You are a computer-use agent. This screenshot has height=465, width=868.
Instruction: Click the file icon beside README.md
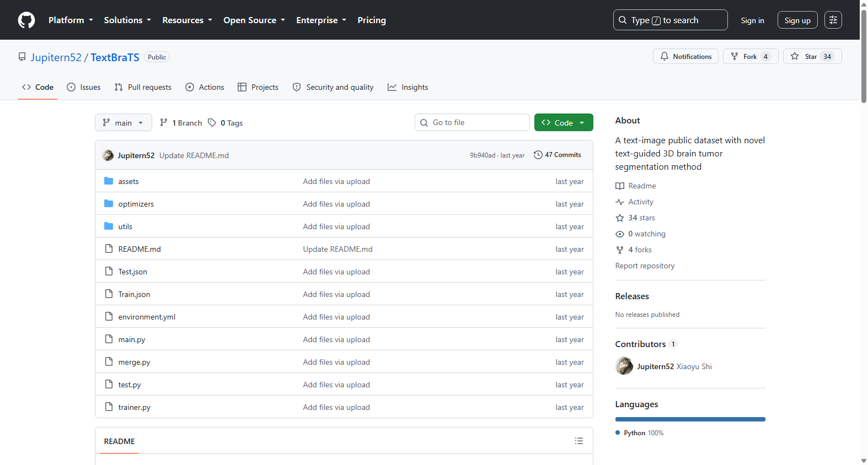click(x=109, y=249)
